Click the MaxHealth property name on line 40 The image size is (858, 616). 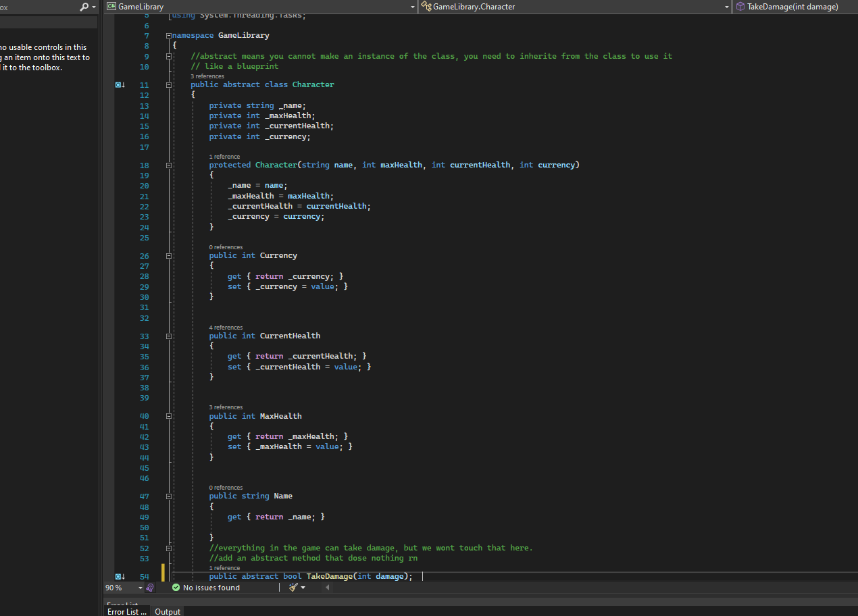[281, 416]
